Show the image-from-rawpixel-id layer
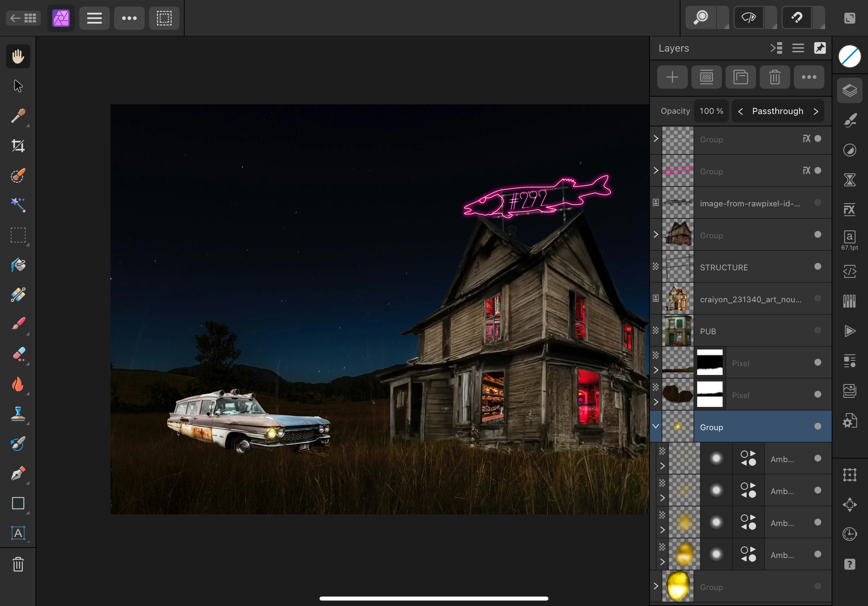Screen dimensions: 868x606 818,202
